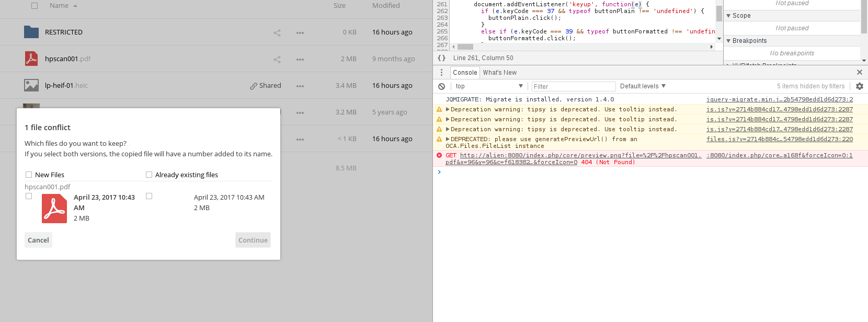Open more actions for the 3.2 MB file
868x322 pixels.
tap(300, 112)
